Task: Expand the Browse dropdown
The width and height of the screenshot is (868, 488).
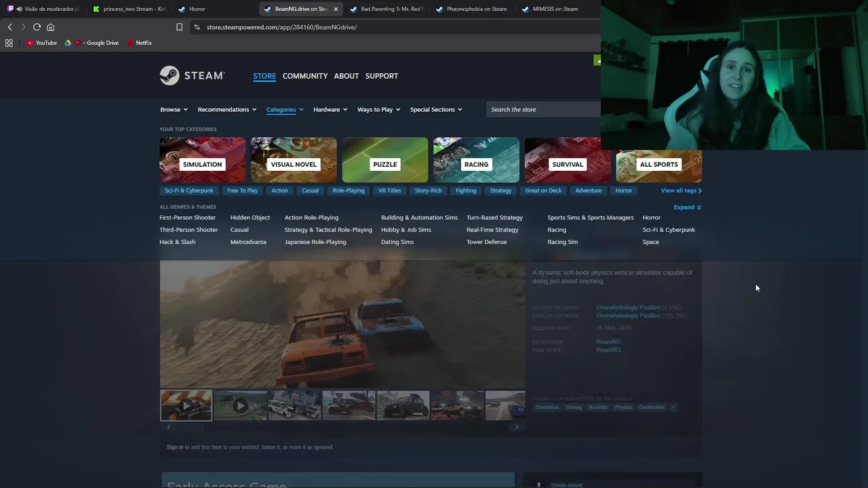Action: tap(174, 109)
